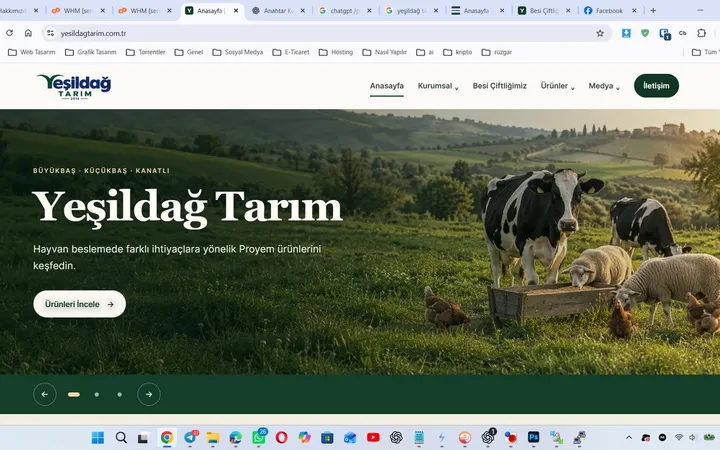Expand the Kurumsal dropdown menu
The width and height of the screenshot is (720, 450).
[438, 86]
